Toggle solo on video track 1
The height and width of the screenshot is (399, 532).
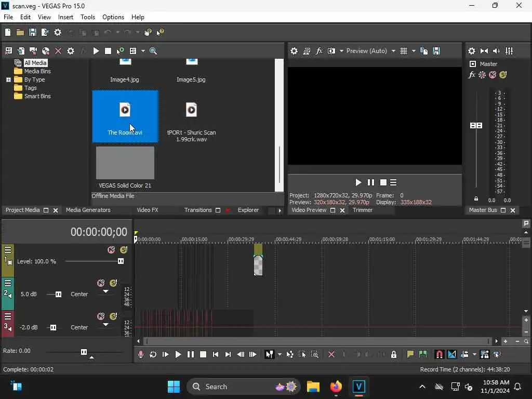(124, 250)
